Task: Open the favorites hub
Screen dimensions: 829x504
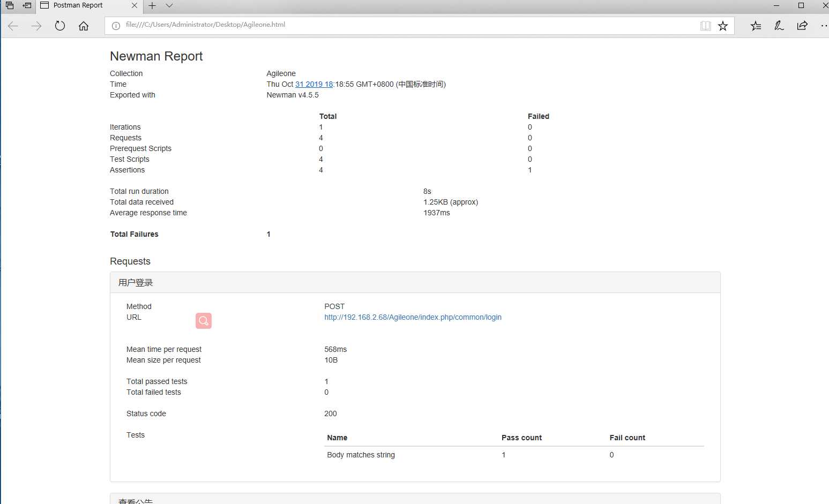Action: [x=756, y=26]
